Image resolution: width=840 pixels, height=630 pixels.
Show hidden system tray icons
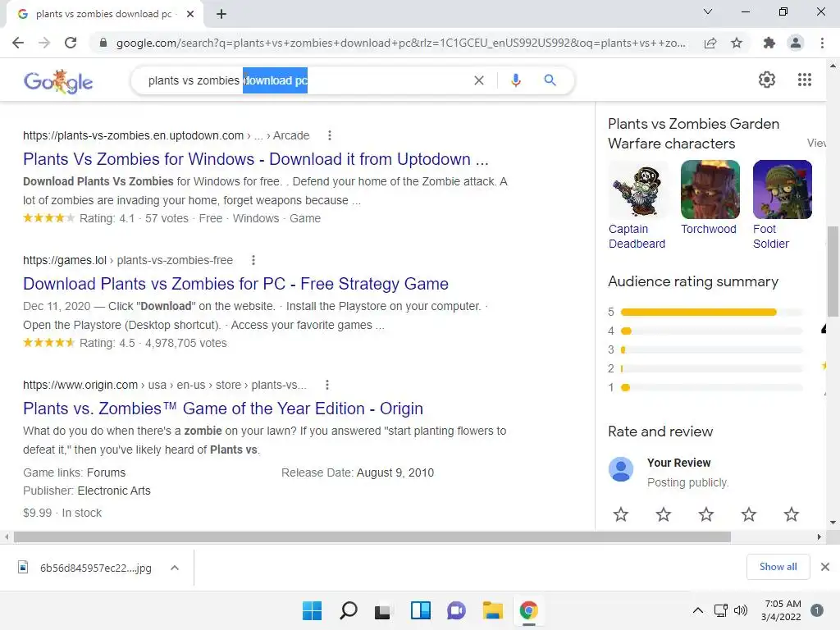(697, 610)
